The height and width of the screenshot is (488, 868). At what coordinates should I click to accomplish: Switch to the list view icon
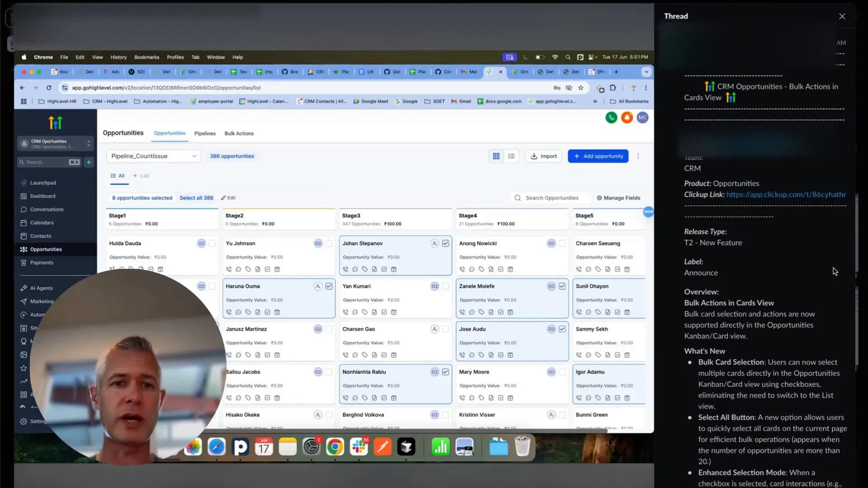point(511,156)
